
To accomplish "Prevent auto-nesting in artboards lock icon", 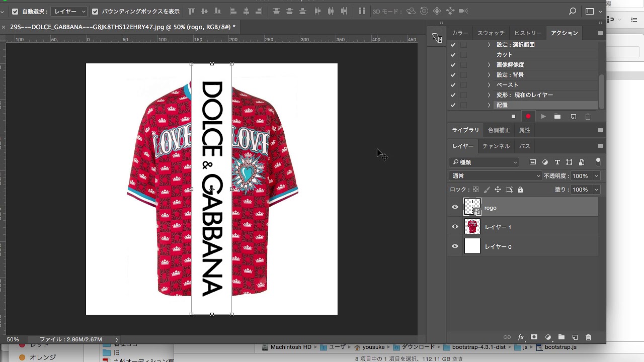I will click(509, 190).
